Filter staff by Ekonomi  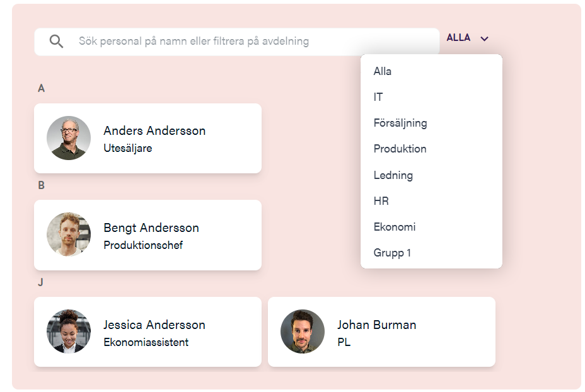point(395,227)
